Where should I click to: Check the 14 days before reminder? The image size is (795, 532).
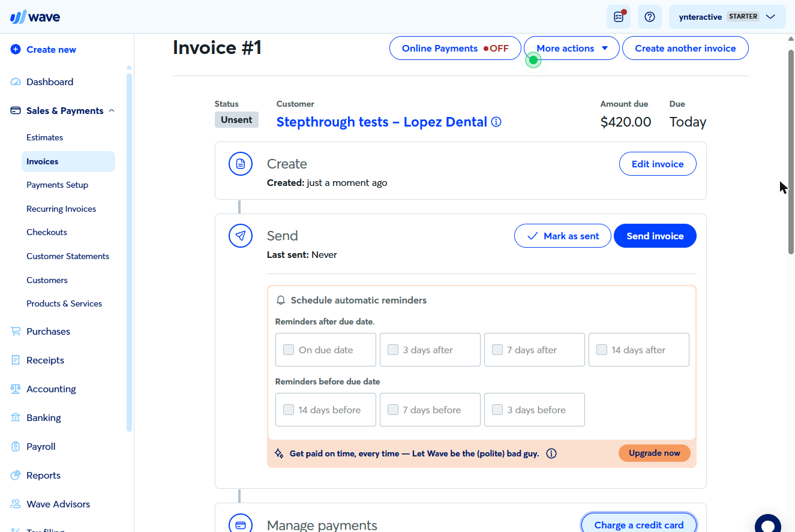[289, 410]
